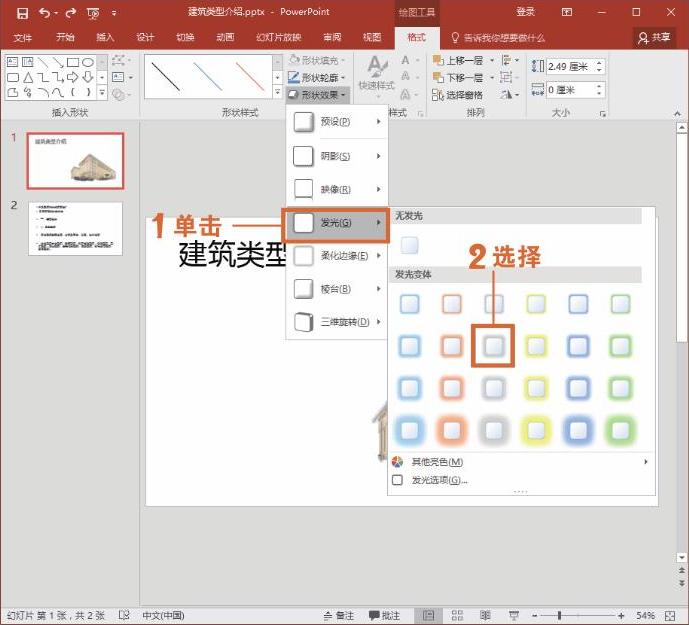Click the 登录 sign-in link
Screen dimensions: 689x625
[x=526, y=12]
